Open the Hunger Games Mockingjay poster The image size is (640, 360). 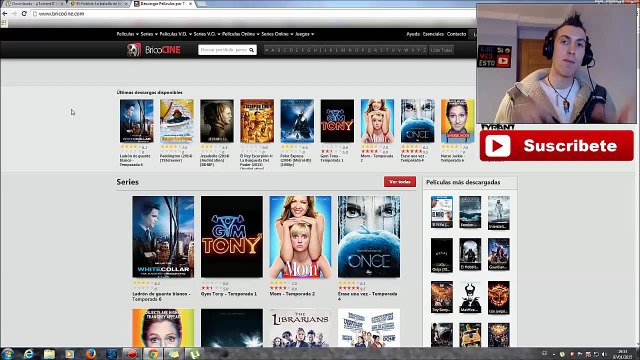coord(498,297)
